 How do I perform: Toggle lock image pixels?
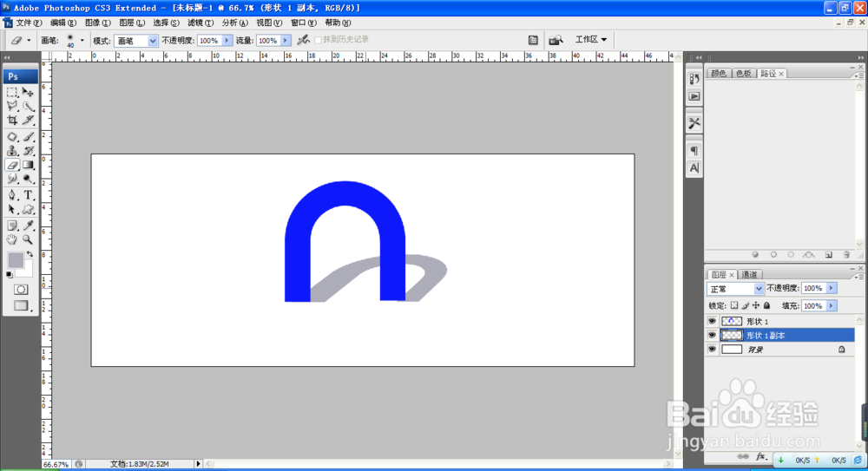click(745, 305)
